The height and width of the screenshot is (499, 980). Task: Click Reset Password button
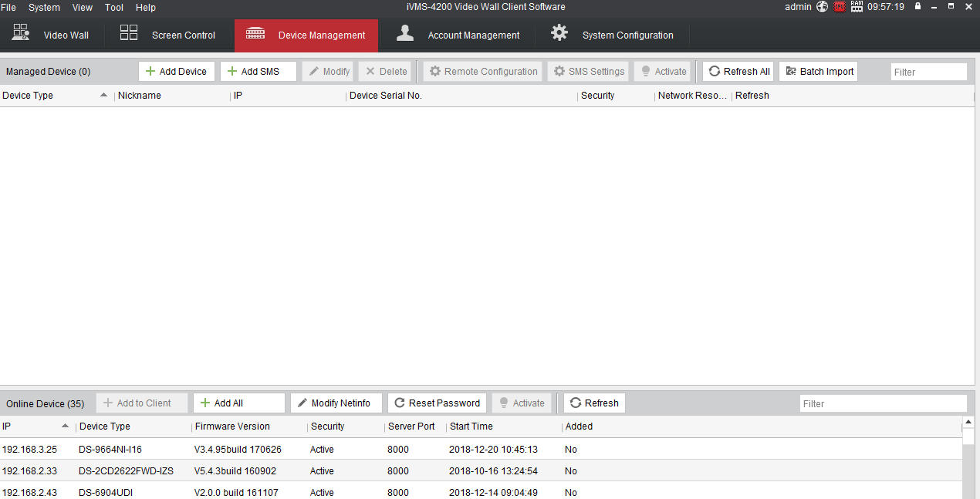437,403
